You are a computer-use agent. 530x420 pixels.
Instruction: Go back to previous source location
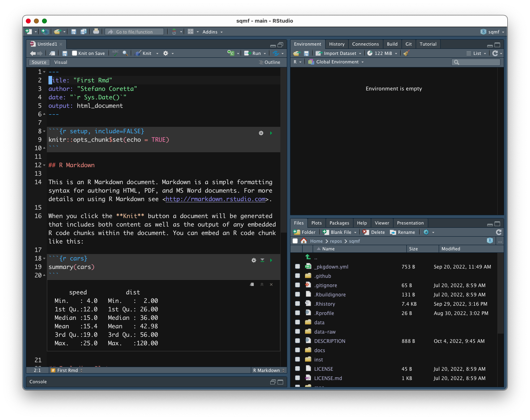[33, 53]
